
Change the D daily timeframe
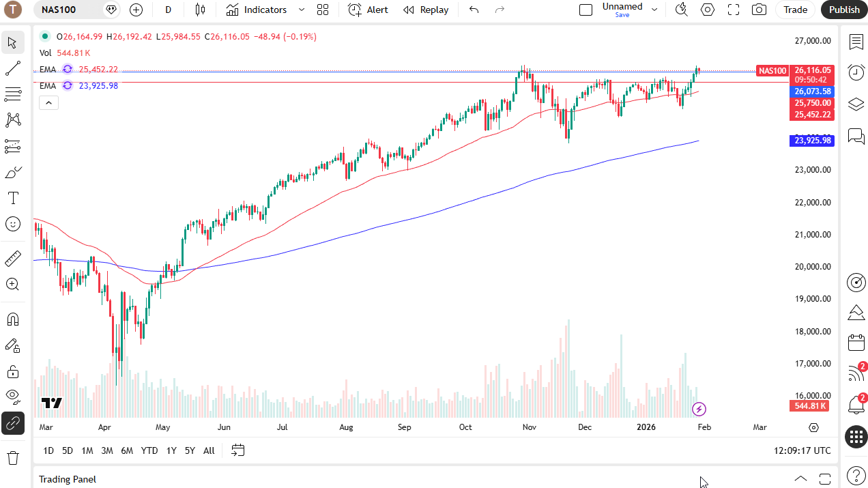click(168, 10)
